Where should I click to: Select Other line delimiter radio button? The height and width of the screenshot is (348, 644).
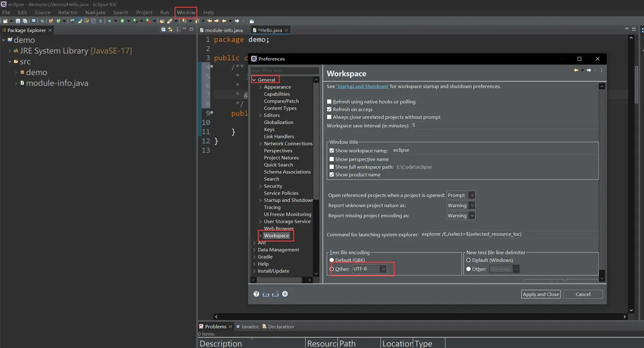coord(469,269)
